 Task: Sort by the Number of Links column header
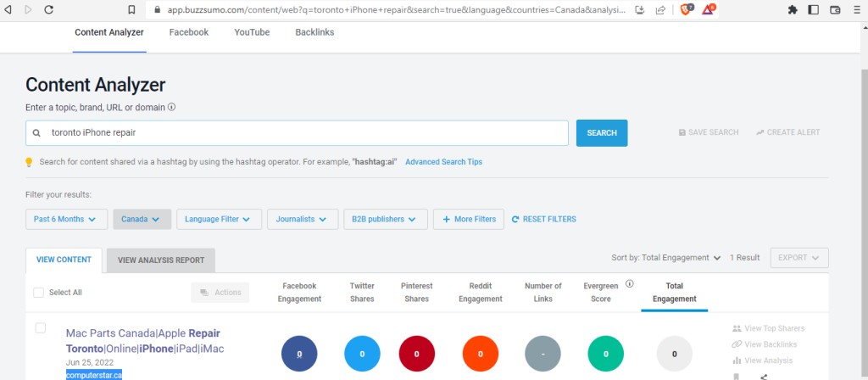543,293
